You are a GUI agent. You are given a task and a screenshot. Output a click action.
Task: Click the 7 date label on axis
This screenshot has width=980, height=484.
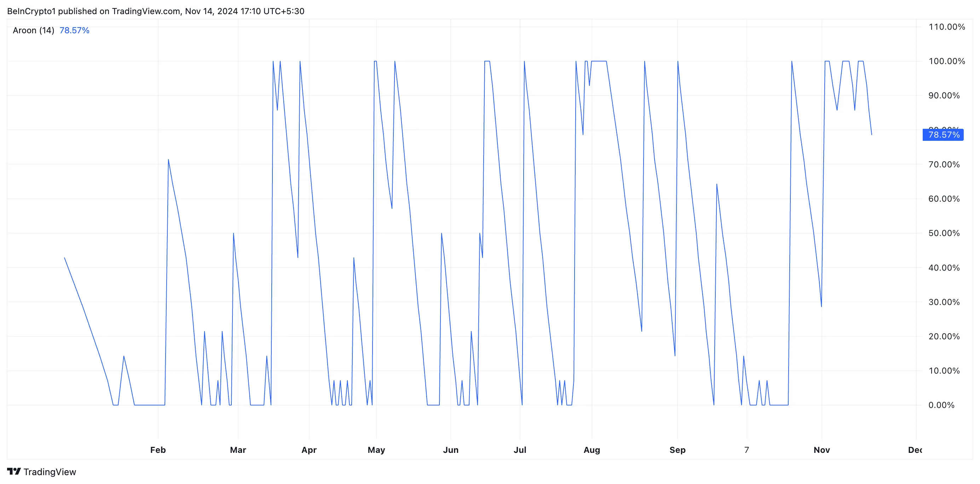[x=746, y=450]
